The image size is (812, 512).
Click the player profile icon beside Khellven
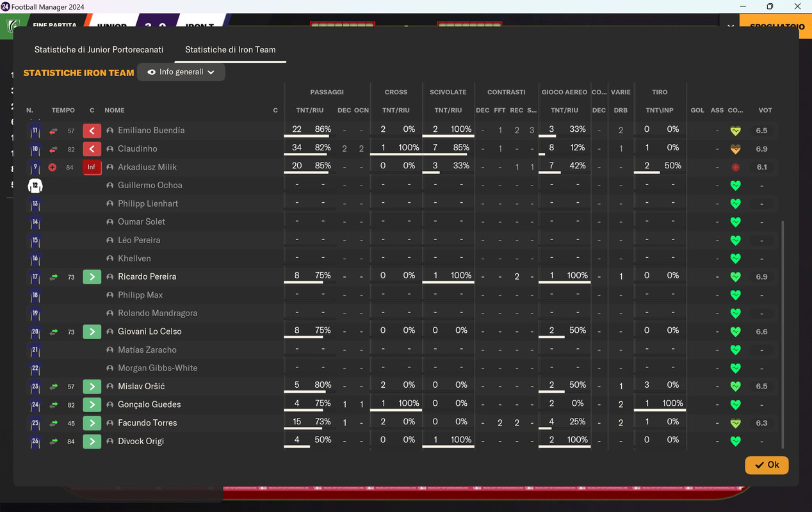coord(110,259)
